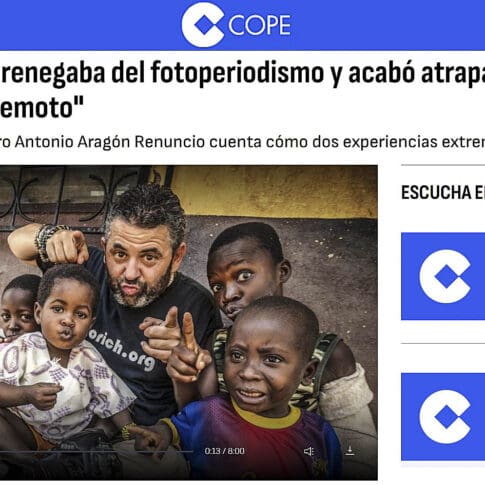Click the white diamond in the lower sidebar logo

[x=447, y=417]
